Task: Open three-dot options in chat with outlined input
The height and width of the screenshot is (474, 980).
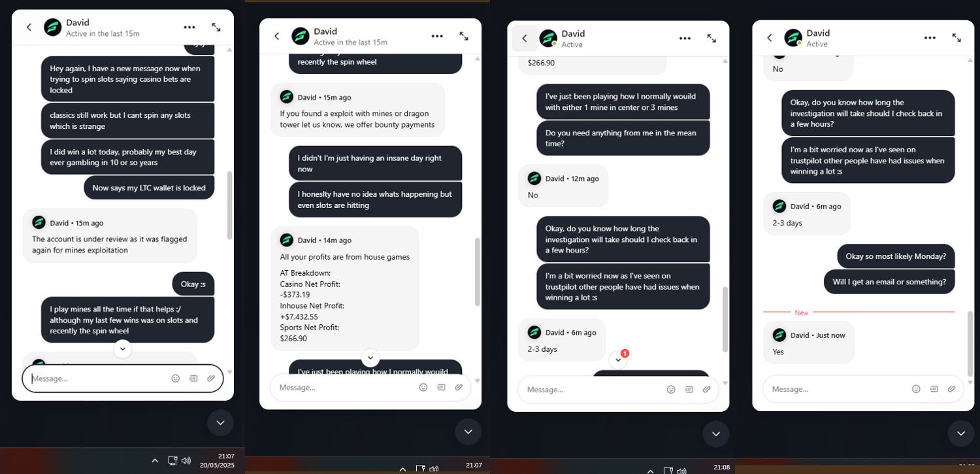Action: (x=189, y=27)
